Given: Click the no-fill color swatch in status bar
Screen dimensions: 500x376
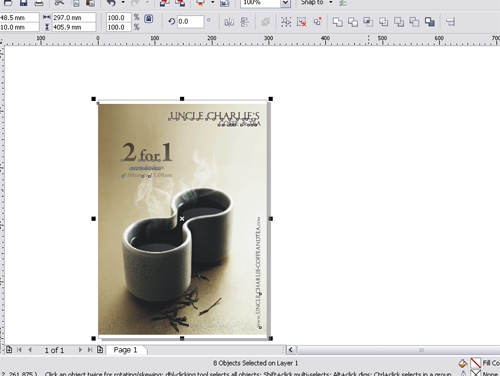Looking at the screenshot, I should pyautogui.click(x=475, y=363).
